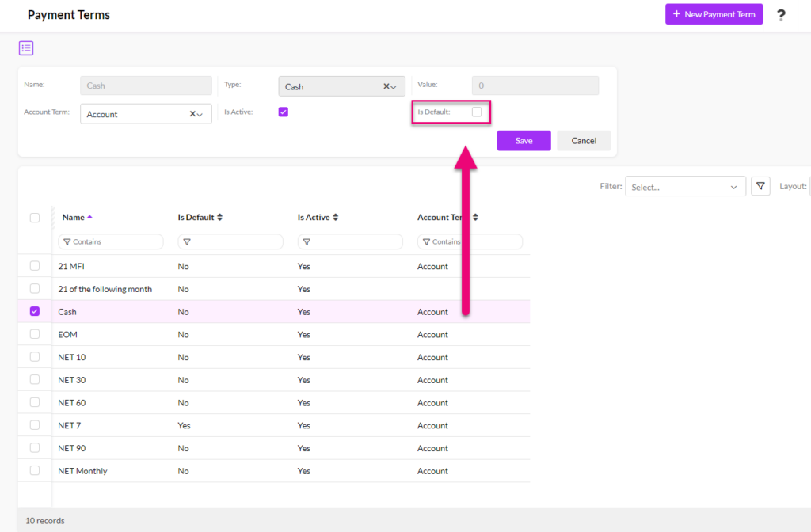Clear the Type field using its X icon
Screen dimensions: 811x532
[x=385, y=85]
